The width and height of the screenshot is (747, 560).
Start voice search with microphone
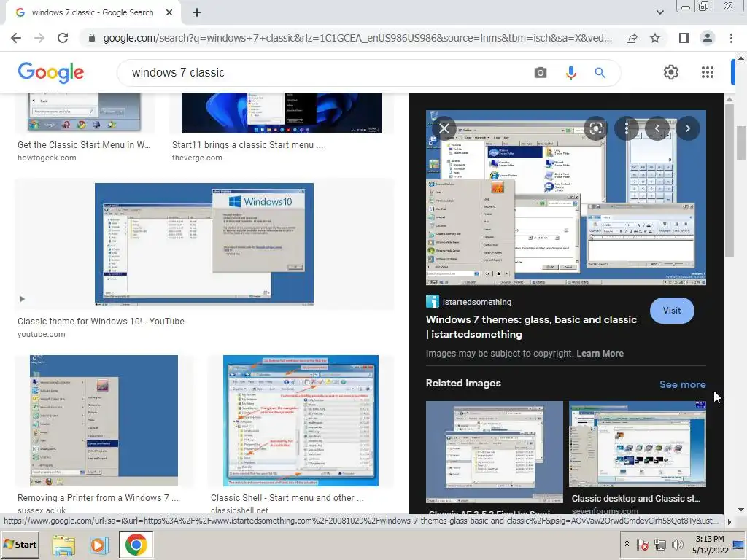point(570,72)
